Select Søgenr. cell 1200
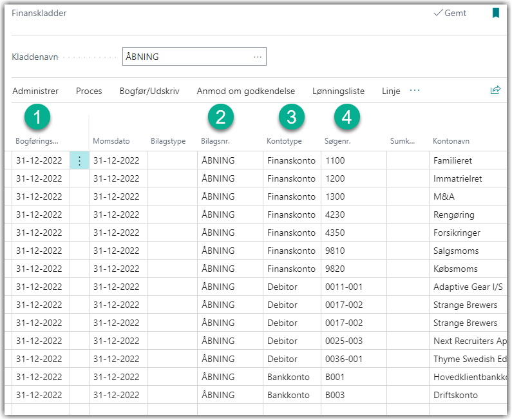Screen dimensions: 512x420 pyautogui.click(x=354, y=178)
